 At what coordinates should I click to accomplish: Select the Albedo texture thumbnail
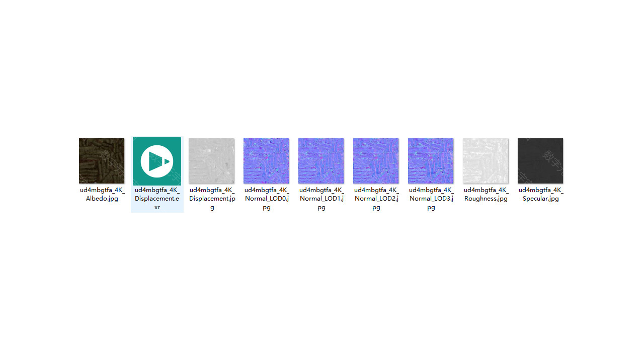tap(102, 161)
